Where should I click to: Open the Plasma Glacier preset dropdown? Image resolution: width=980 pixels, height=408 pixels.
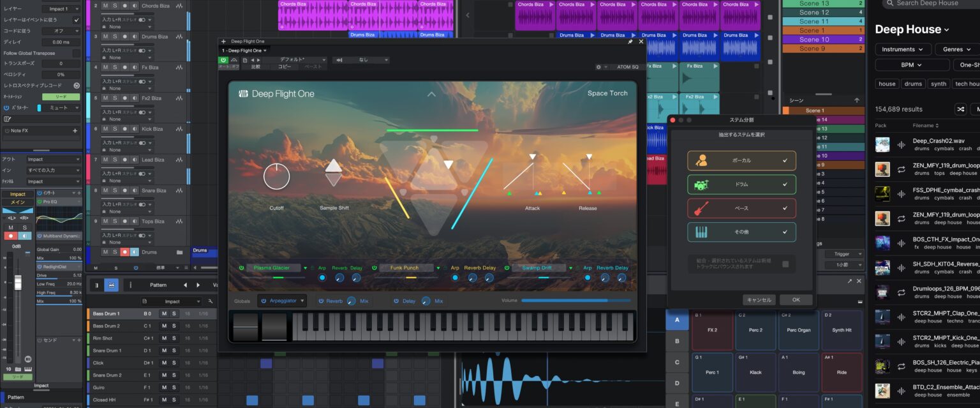(x=304, y=268)
